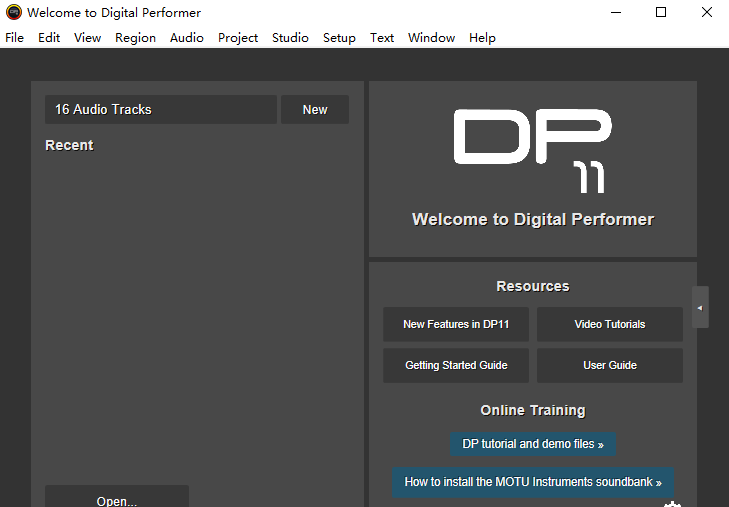Open the File menu
Image resolution: width=729 pixels, height=507 pixels.
[x=14, y=38]
